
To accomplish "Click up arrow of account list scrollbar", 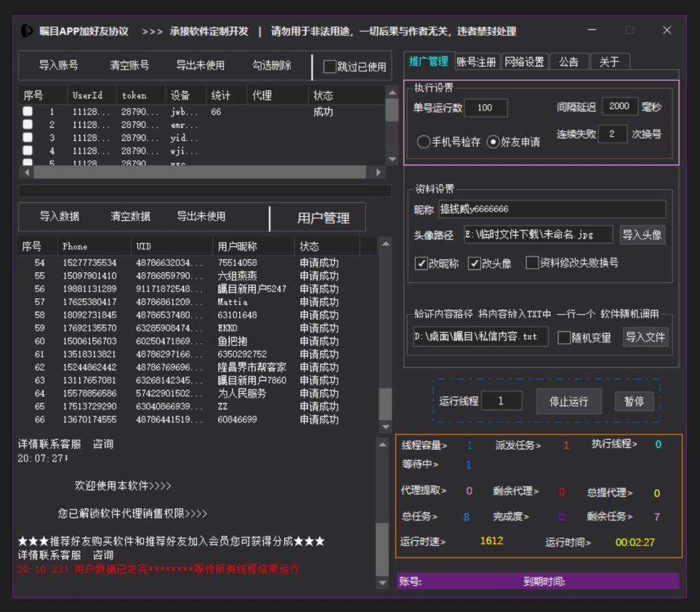I will click(392, 92).
